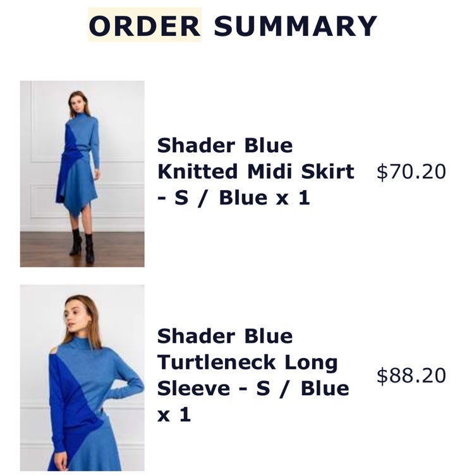Click the first 'Shader Blue' line of skirt item
467x476 pixels.
coord(225,145)
